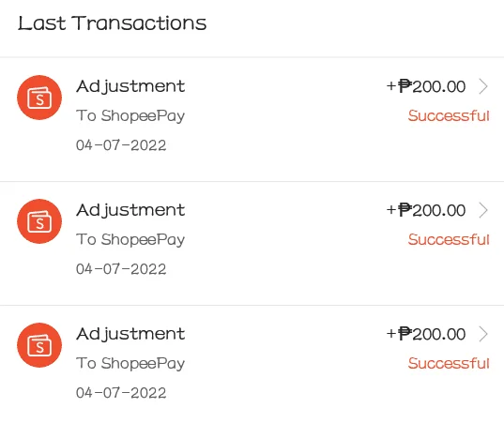The image size is (504, 423).
Task: Select the second Adjustment transaction title
Action: click(x=130, y=210)
